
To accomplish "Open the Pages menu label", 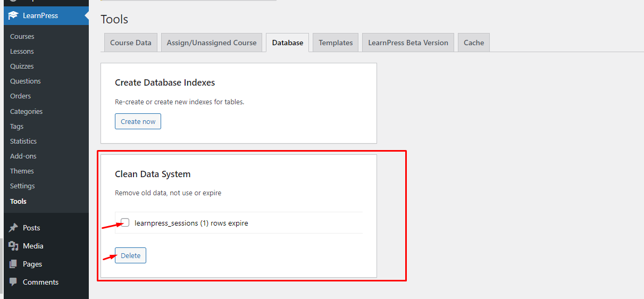I will [x=32, y=264].
